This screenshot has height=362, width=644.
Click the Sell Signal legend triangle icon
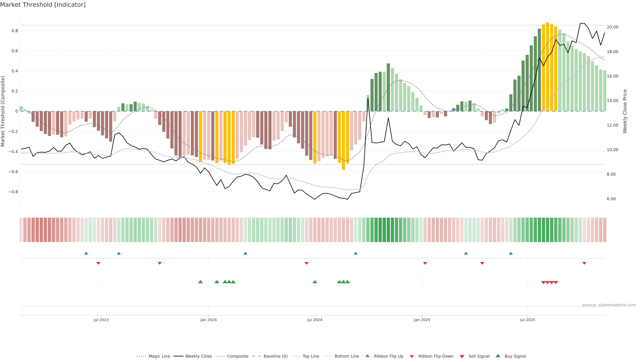(x=462, y=356)
